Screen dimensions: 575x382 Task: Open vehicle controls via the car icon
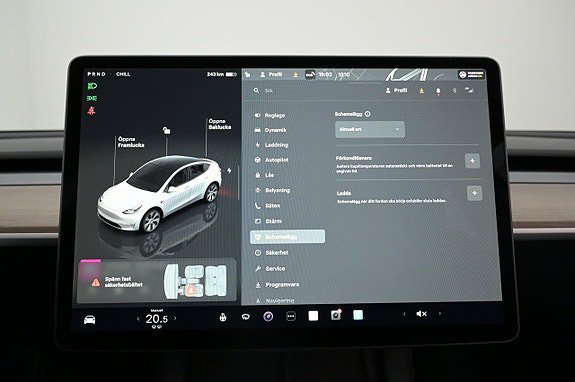[89, 319]
